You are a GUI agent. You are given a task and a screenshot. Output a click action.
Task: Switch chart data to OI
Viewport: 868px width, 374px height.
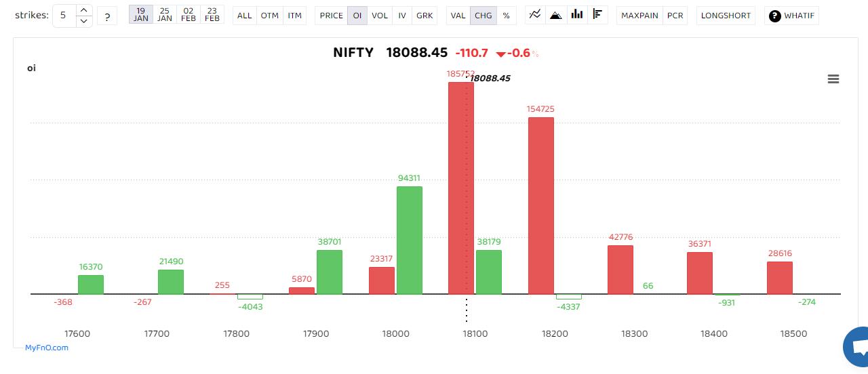tap(357, 16)
